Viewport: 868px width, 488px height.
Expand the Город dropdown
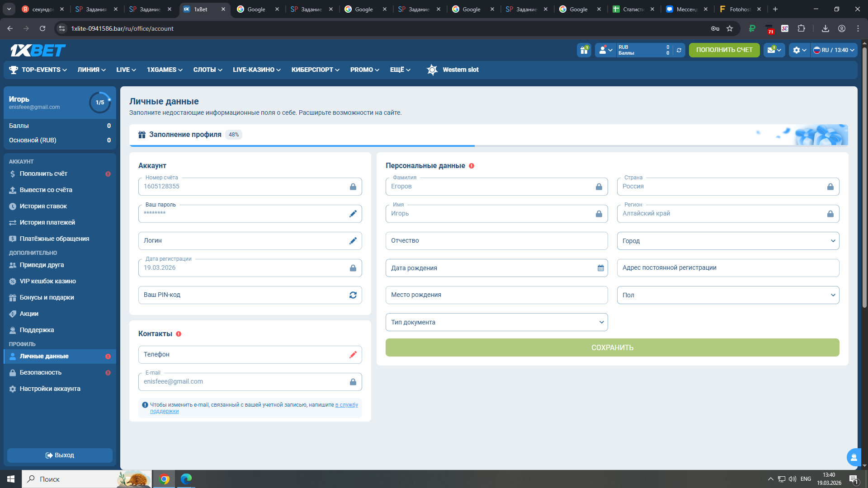tap(727, 241)
